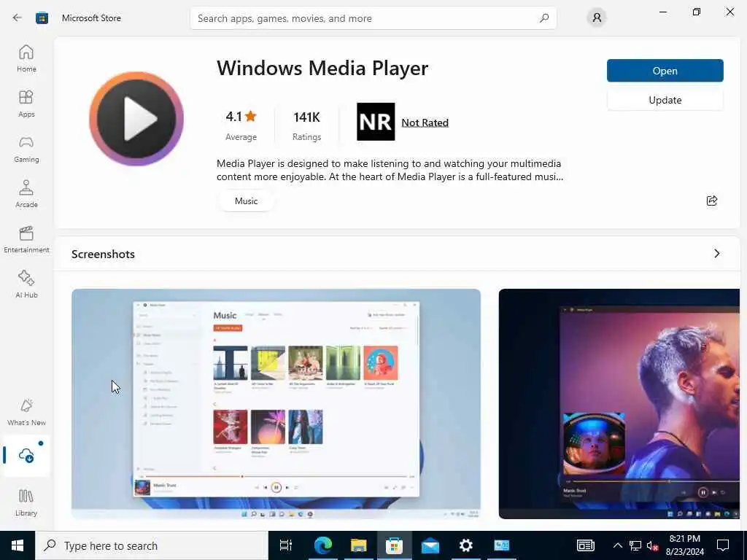Open Task View from taskbar
Screen dimensions: 747x560
[x=286, y=545]
